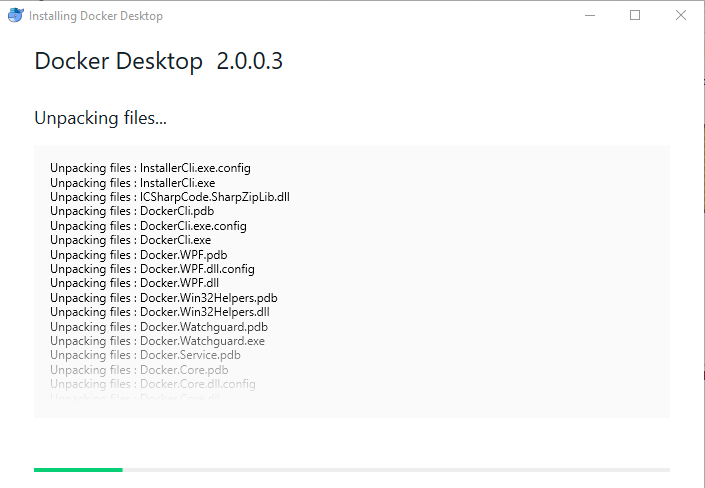705x488 pixels.
Task: Select the Docker.Win32Helpers.dll log line
Action: pyautogui.click(x=160, y=312)
